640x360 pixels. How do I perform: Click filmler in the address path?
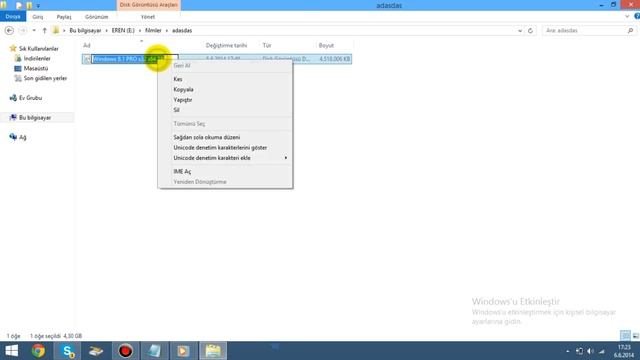pos(153,31)
